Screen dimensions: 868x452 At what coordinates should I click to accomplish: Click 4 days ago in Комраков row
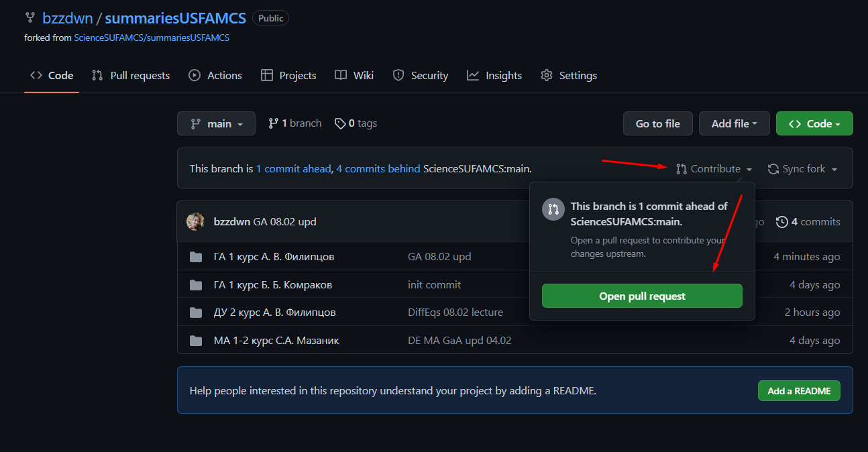814,285
